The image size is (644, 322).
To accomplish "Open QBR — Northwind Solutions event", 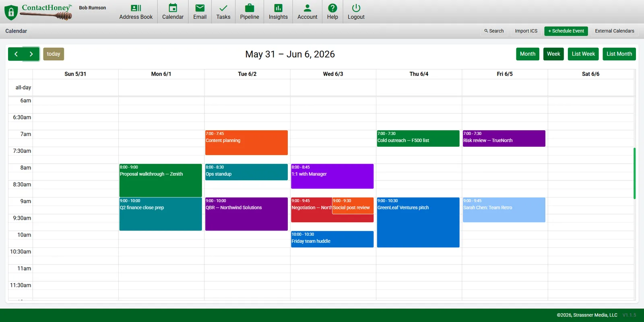I will pyautogui.click(x=246, y=214).
